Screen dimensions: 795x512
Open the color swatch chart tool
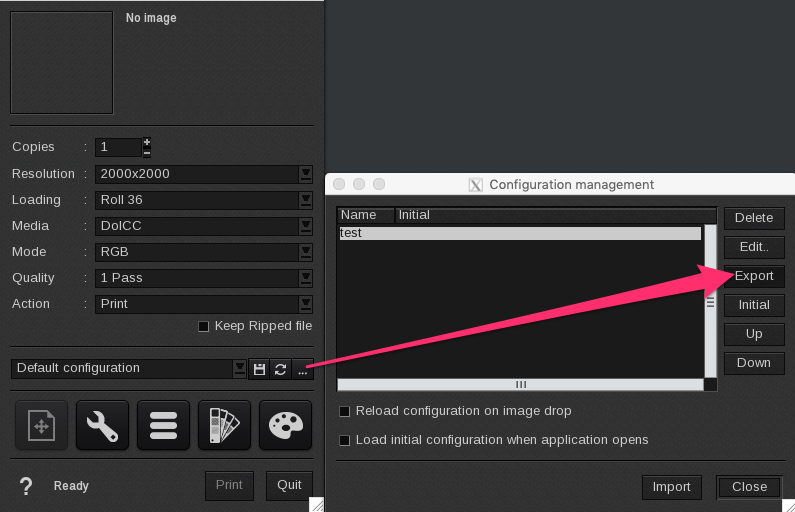pyautogui.click(x=224, y=426)
